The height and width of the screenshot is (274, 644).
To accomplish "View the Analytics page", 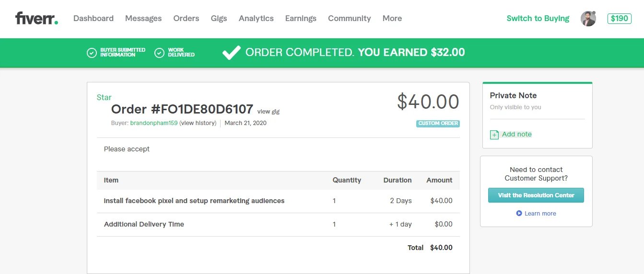I will pos(256,19).
